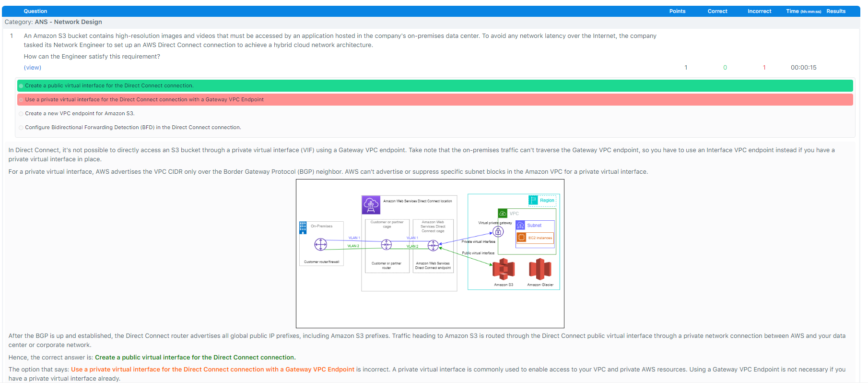Click the Incorrect column header

click(x=760, y=11)
